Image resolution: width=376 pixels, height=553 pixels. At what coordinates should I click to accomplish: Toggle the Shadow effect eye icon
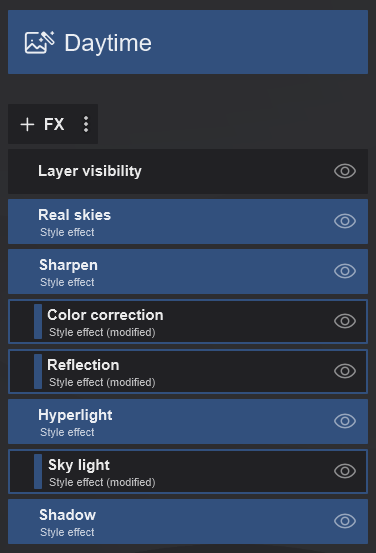[x=345, y=521]
